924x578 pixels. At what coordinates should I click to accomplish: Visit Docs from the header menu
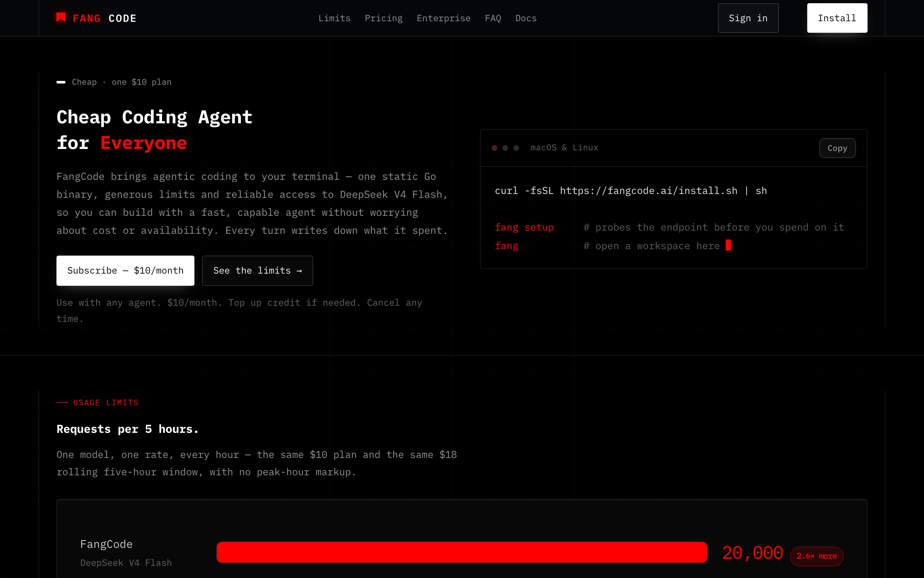(x=526, y=18)
